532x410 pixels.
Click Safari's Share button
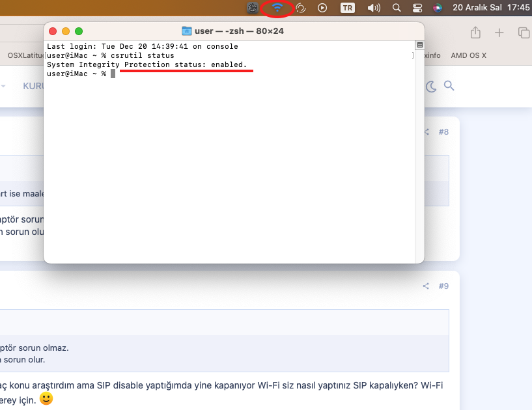tap(475, 33)
